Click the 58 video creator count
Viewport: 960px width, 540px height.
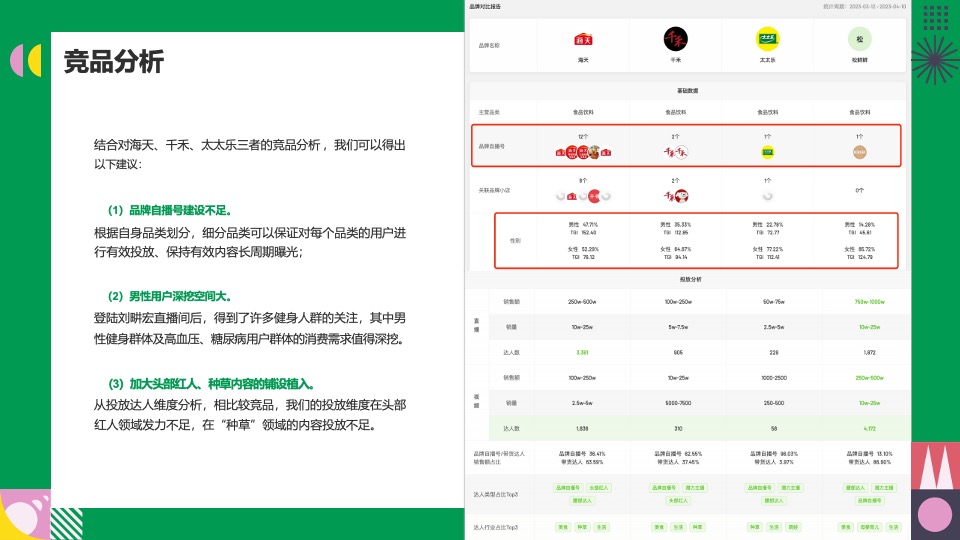(774, 429)
